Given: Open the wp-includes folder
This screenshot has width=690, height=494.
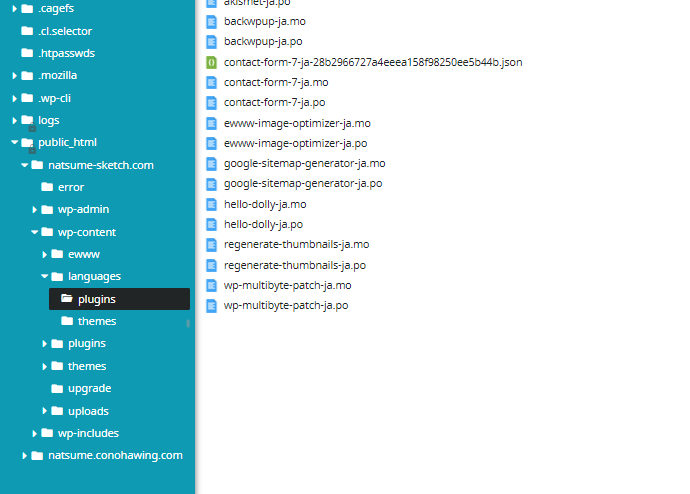Looking at the screenshot, I should pyautogui.click(x=80, y=433).
